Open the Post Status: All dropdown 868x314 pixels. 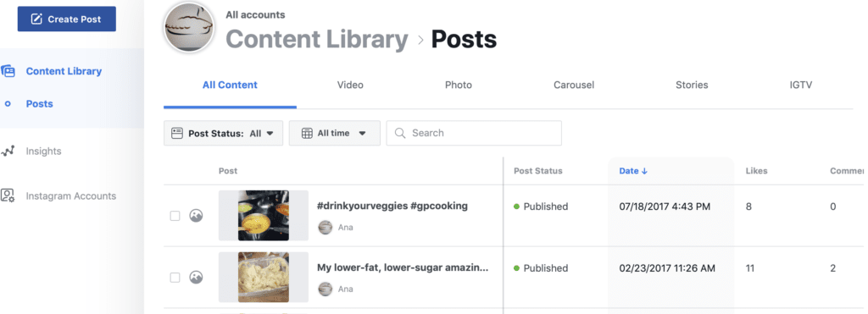point(223,133)
